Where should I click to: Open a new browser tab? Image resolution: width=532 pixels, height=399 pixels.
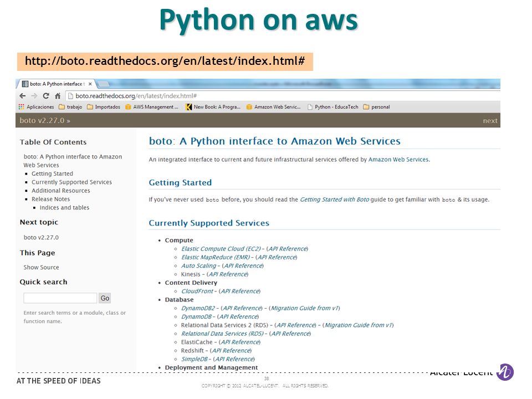(x=104, y=84)
